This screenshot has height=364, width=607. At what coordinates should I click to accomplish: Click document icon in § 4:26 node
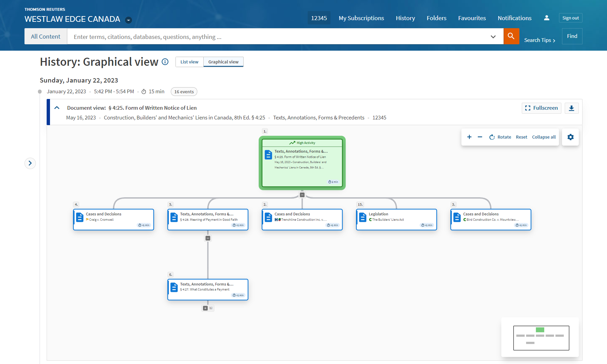point(174,217)
